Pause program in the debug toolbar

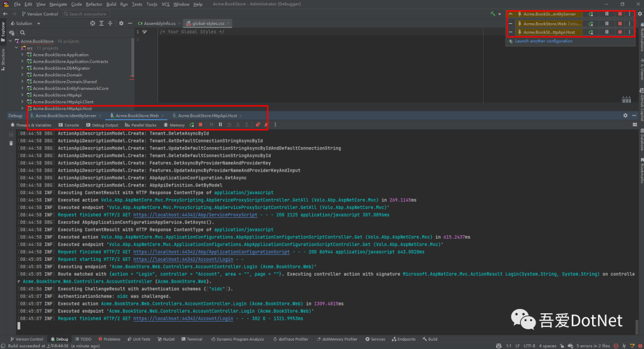[x=220, y=125]
